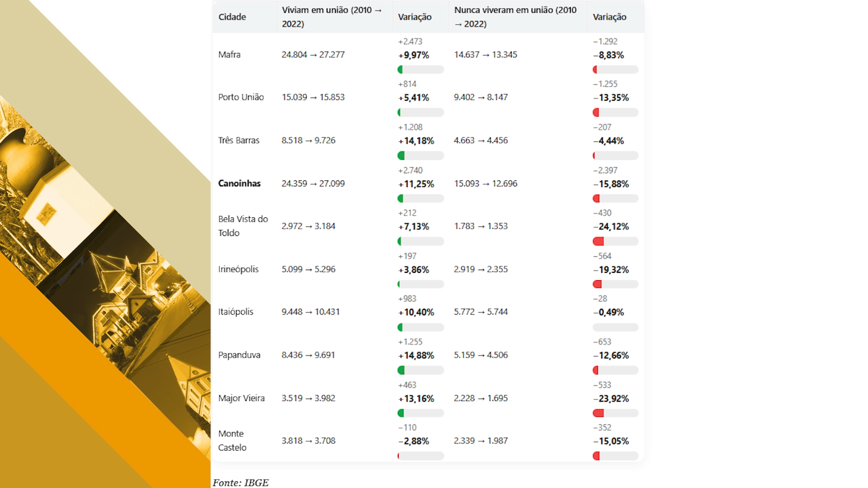868x488 pixels.
Task: Click the Fonte: IBGE source text
Action: click(x=241, y=482)
